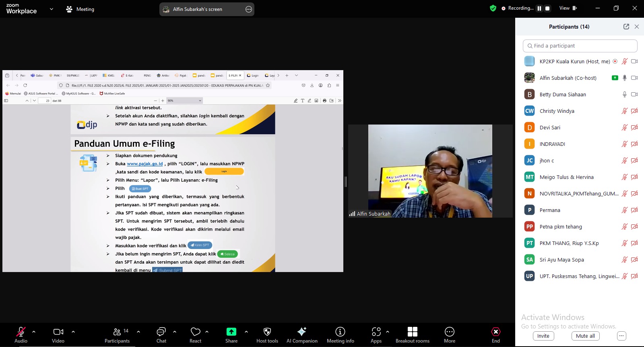Click the Invite button

point(543,336)
